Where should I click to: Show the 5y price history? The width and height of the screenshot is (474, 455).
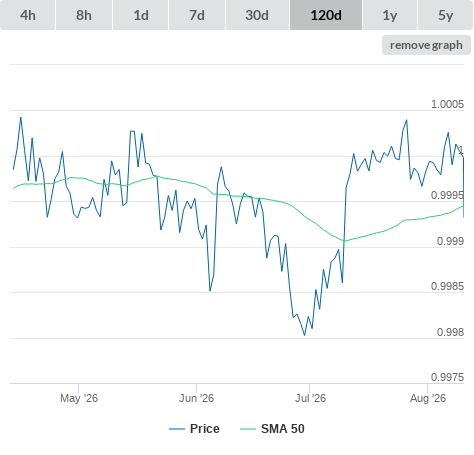click(x=446, y=15)
